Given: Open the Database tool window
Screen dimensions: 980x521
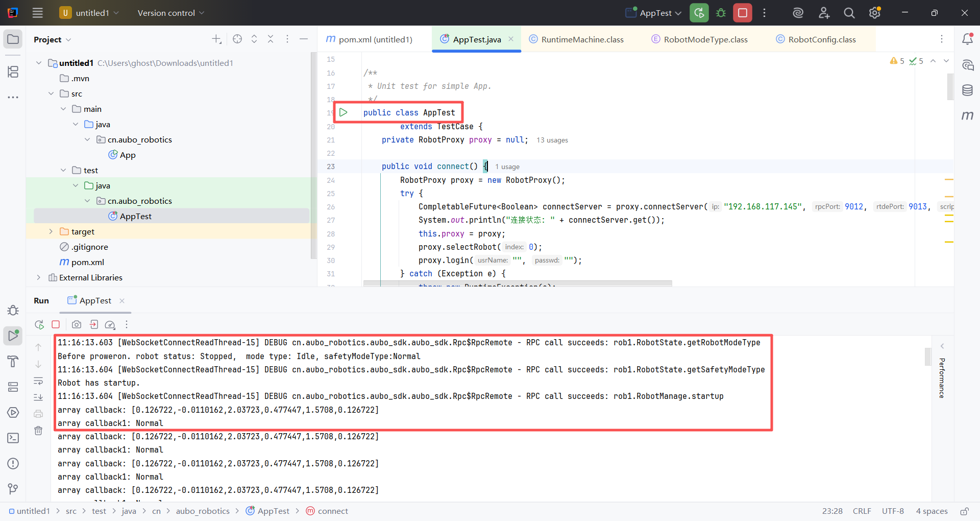Looking at the screenshot, I should [x=967, y=90].
